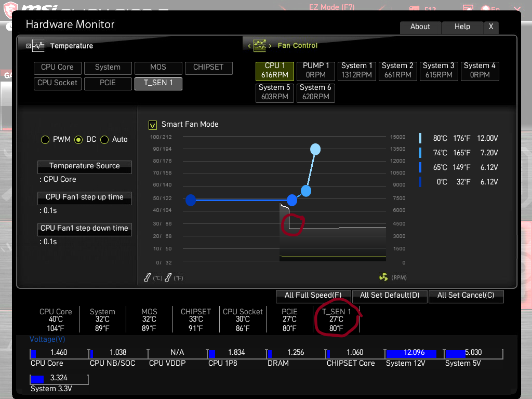
Task: Click the Temperature graph icon
Action: pos(38,46)
